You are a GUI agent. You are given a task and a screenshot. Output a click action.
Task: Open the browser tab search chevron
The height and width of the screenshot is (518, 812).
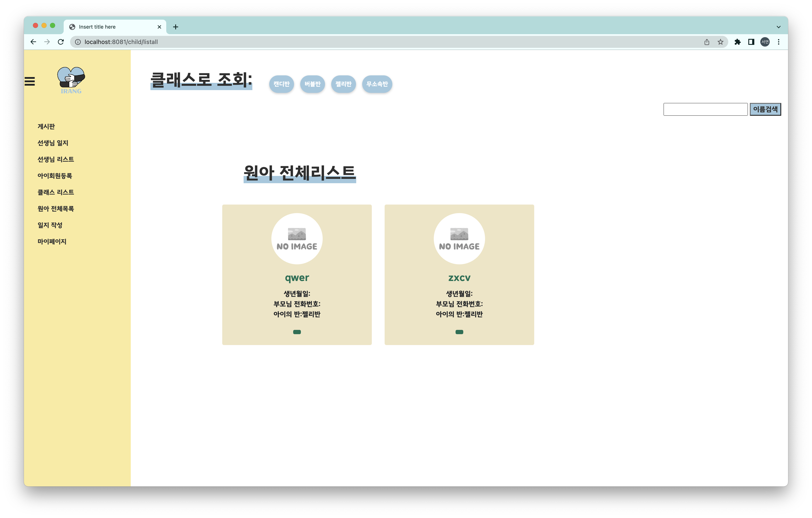point(778,27)
